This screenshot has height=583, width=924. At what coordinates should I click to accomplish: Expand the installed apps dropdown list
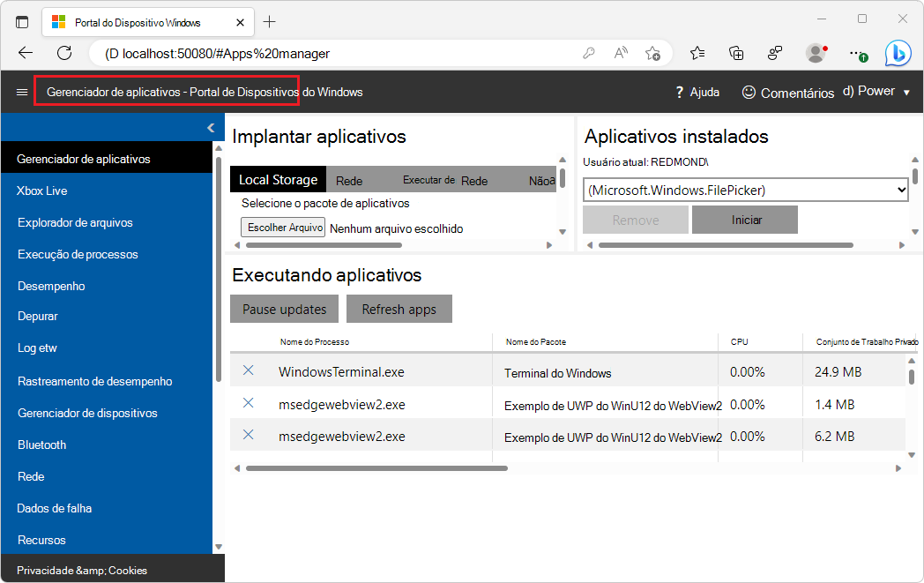pos(900,190)
